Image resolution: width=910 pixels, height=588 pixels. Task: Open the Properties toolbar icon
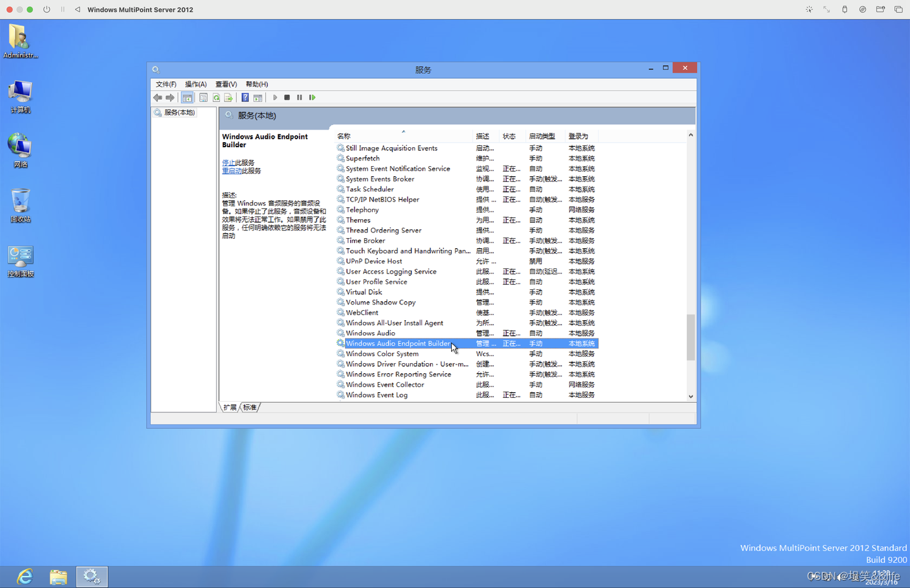click(203, 98)
